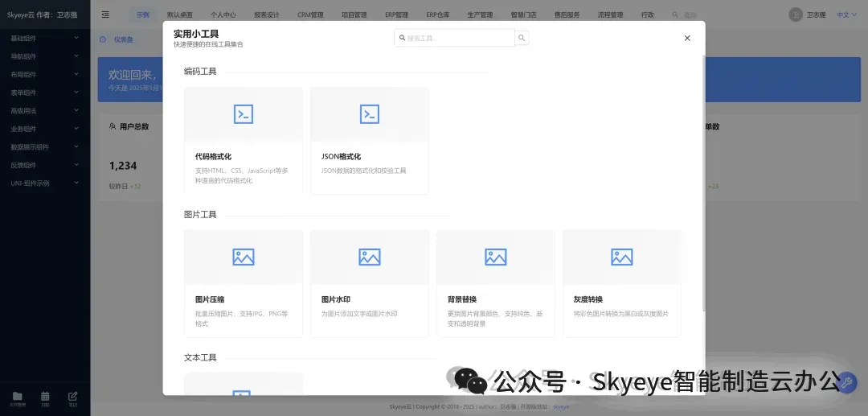The height and width of the screenshot is (416, 868).
Task: Click the 用户总数 users icon
Action: click(x=113, y=126)
